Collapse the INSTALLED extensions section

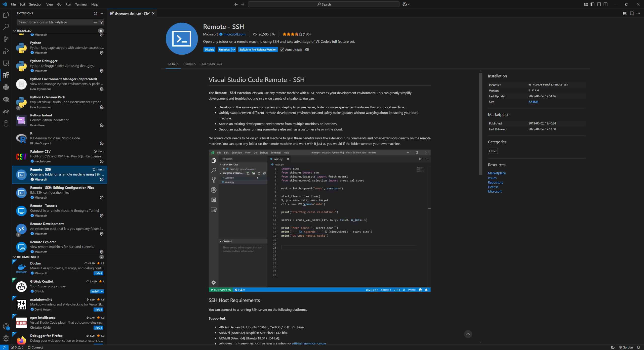point(15,31)
